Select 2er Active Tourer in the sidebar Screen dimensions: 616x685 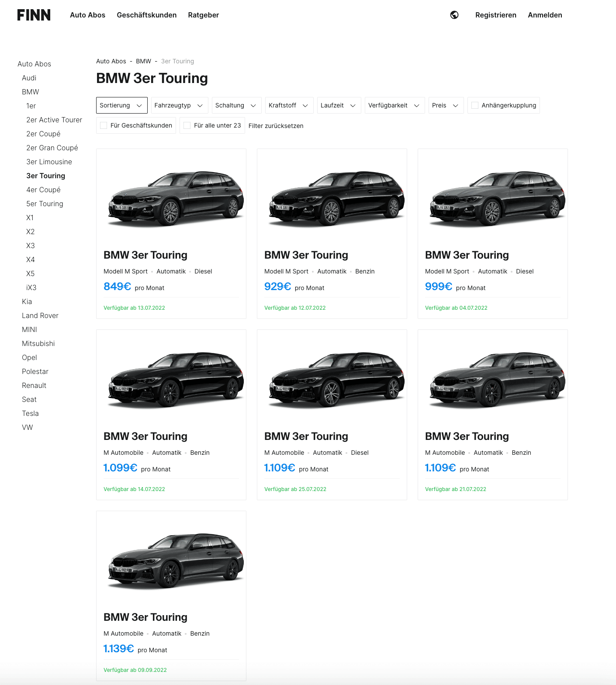pos(54,120)
